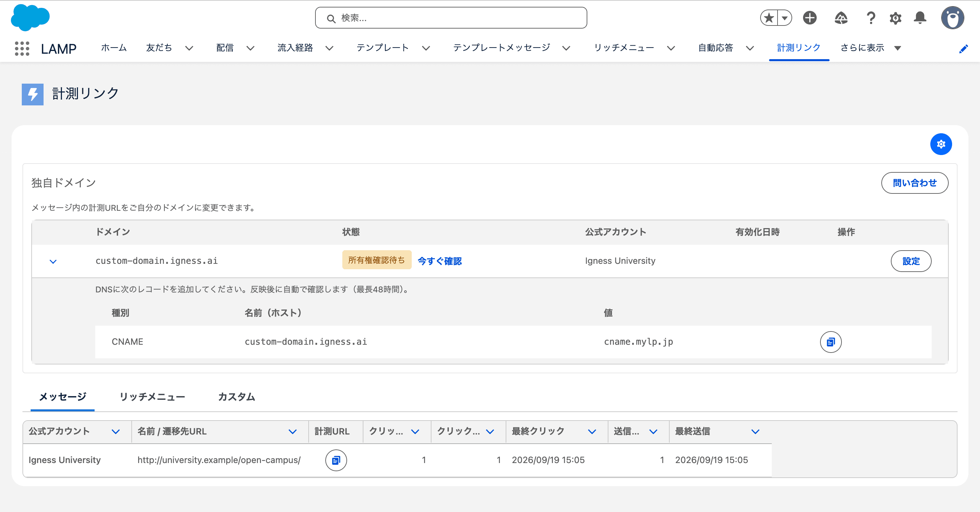Screen dimensions: 980x512
Task: Open the クリッ... column menu chevron
Action: pos(415,432)
